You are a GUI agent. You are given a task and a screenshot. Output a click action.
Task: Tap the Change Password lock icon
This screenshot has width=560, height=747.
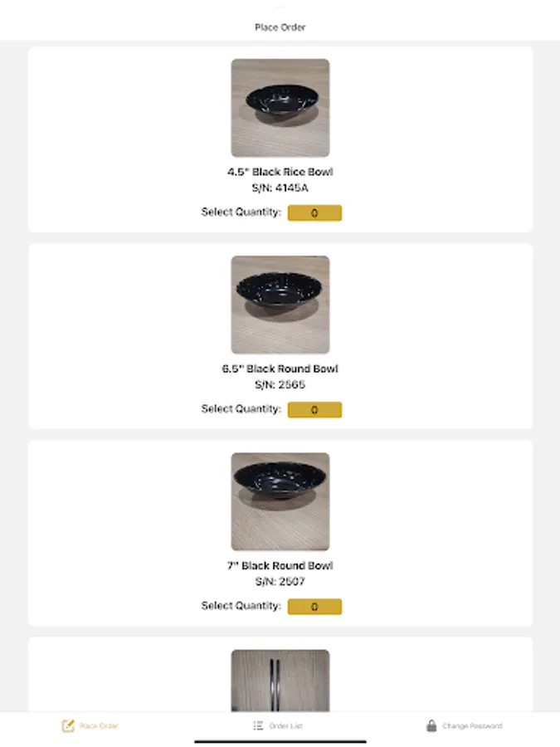point(431,725)
